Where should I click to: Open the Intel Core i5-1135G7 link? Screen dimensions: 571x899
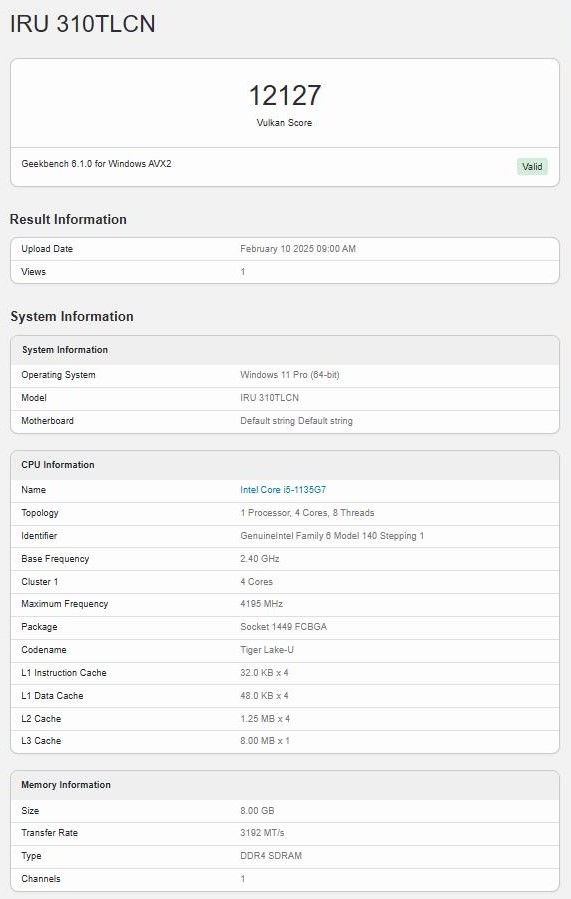pos(283,490)
